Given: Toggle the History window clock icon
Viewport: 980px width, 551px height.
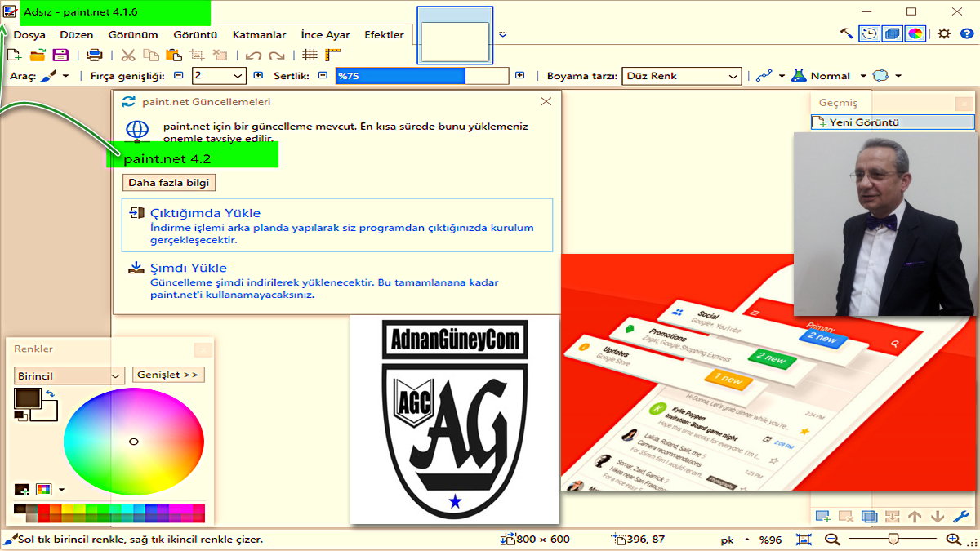Looking at the screenshot, I should point(870,33).
